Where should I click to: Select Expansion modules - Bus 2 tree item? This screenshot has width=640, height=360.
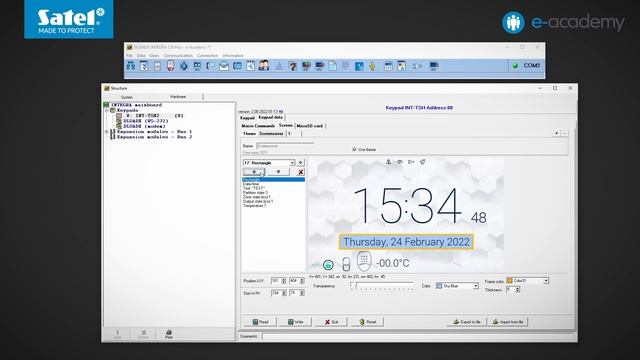(x=154, y=137)
